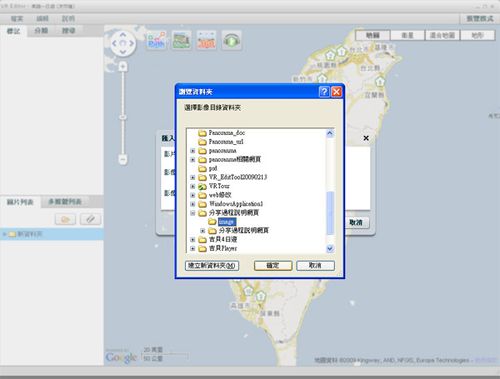Image resolution: width=500 pixels, height=379 pixels.
Task: Open the landscape picture tool icon
Action: [181, 40]
